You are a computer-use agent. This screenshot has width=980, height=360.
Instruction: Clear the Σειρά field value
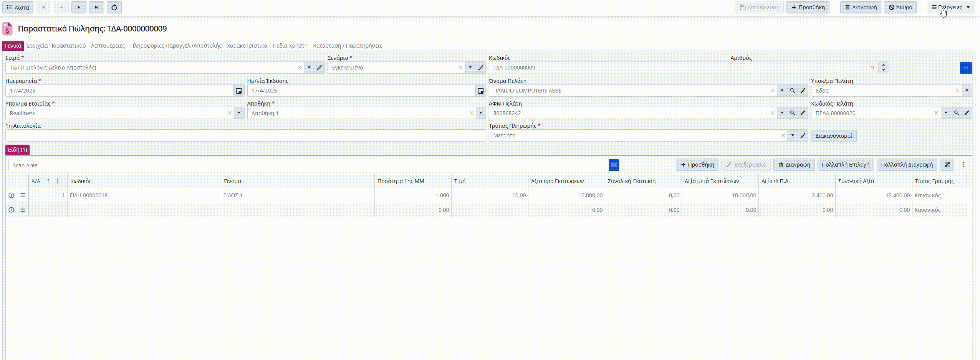(300, 68)
